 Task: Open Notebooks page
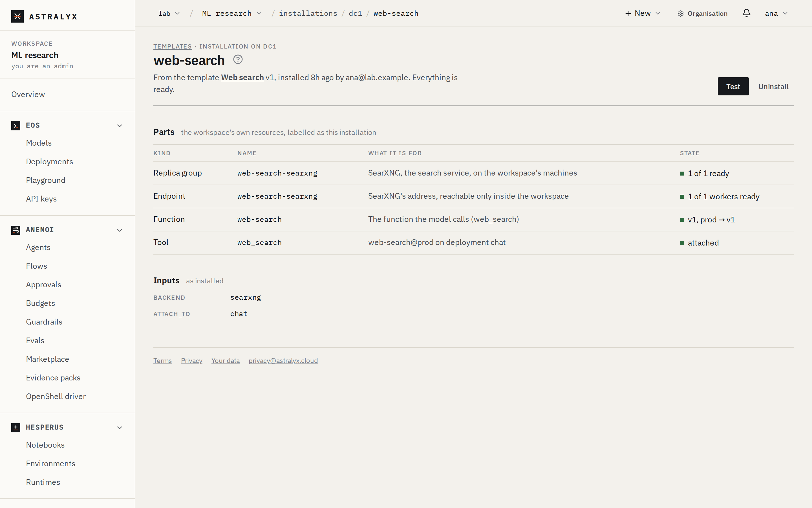click(45, 445)
